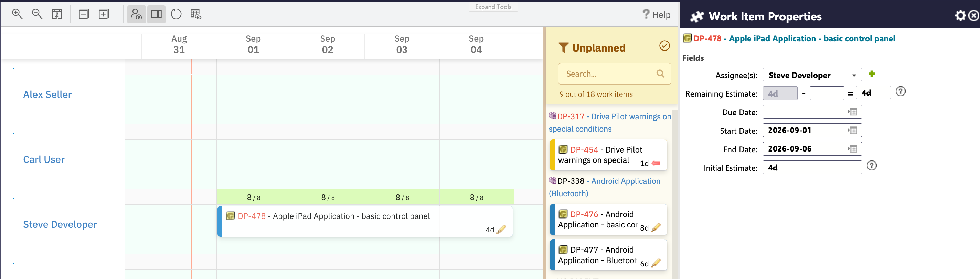Screen dimensions: 980x279
Task: Click Unplanned filter funnel icon
Action: [x=563, y=48]
